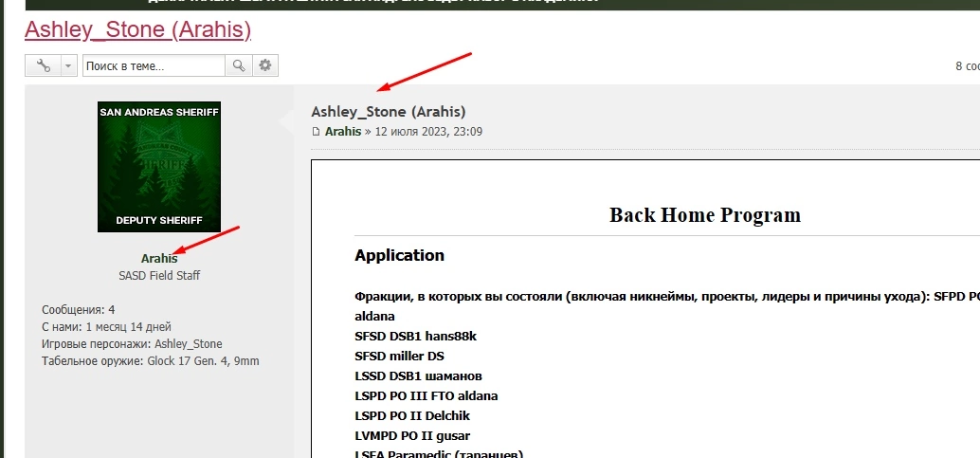Image resolution: width=980 pixels, height=458 pixels.
Task: Expand the topic tools dropdown arrow
Action: pos(67,65)
